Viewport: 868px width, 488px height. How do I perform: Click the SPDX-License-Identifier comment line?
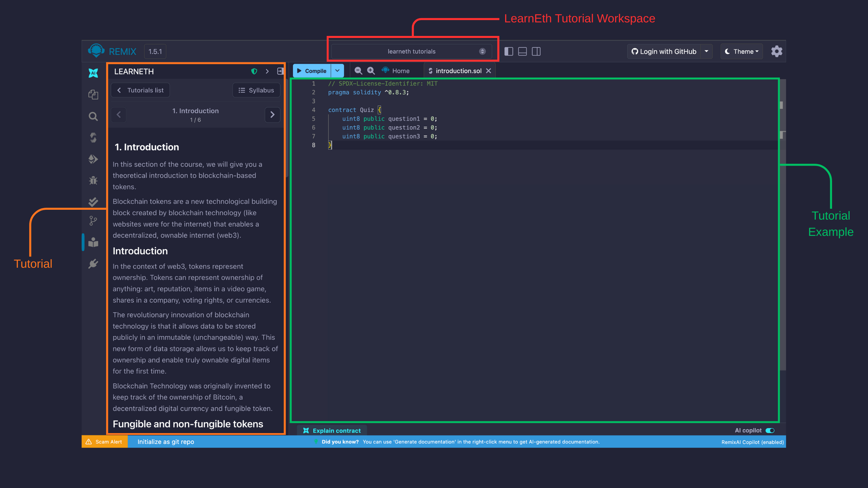pyautogui.click(x=383, y=83)
